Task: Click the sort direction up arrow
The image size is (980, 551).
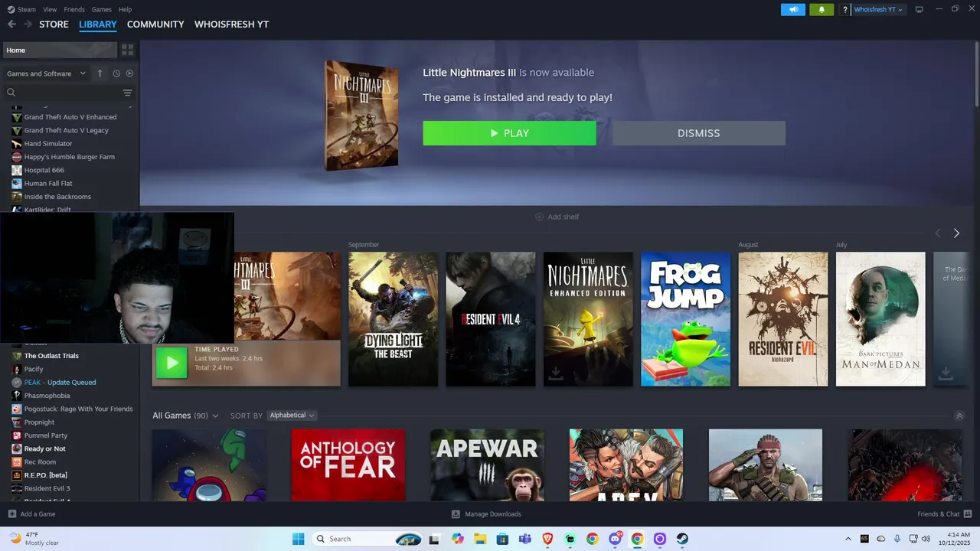Action: pos(100,73)
